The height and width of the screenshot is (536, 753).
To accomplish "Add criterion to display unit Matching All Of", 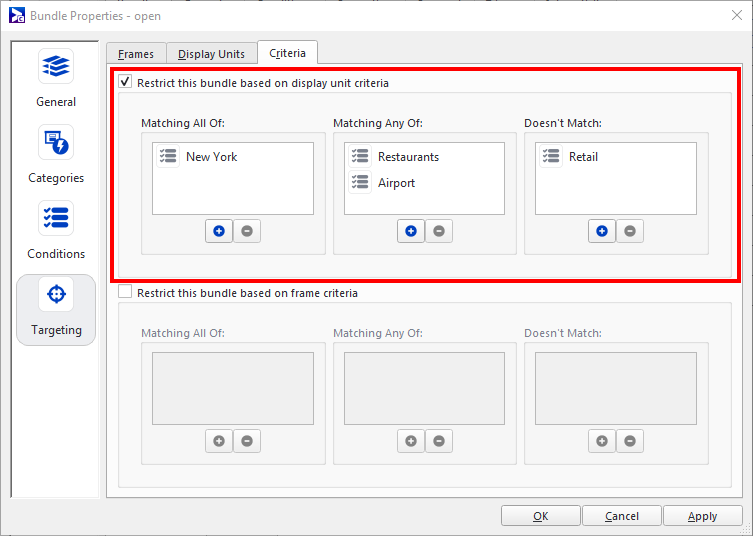I will click(x=219, y=231).
